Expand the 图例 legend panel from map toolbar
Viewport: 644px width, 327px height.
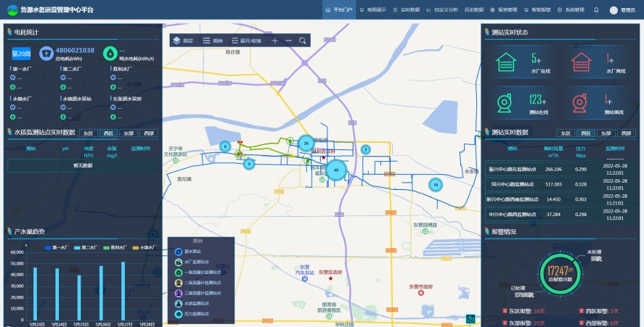point(213,41)
